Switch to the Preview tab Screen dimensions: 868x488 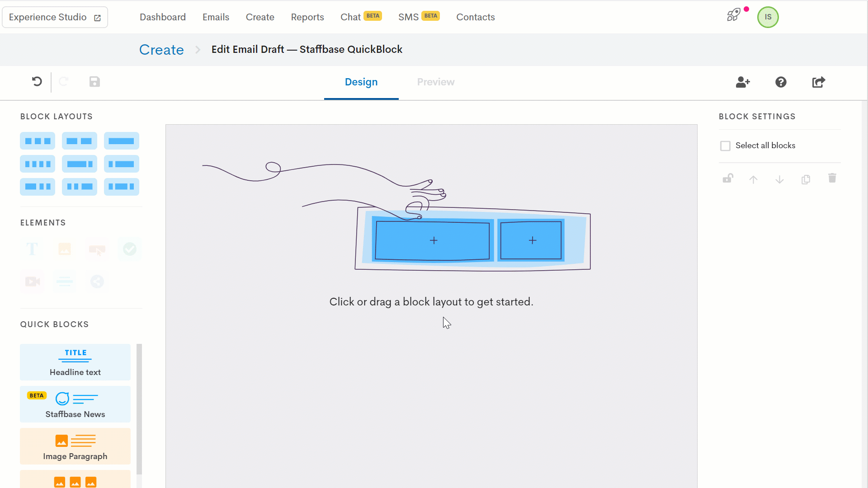coord(436,82)
